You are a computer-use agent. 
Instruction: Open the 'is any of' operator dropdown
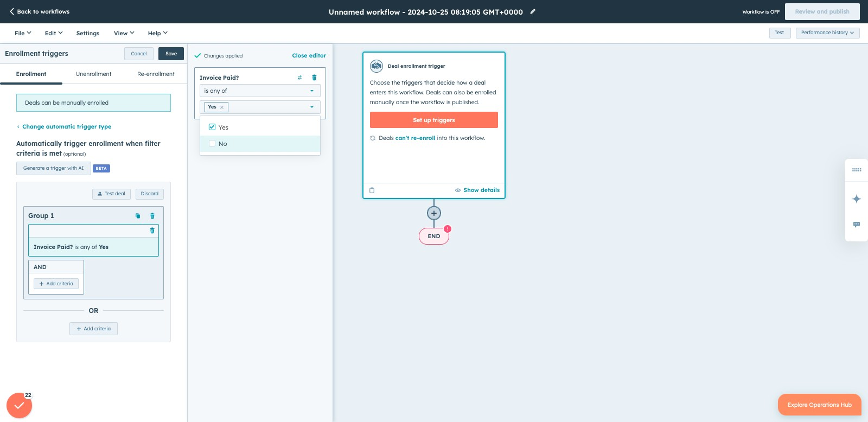pyautogui.click(x=260, y=91)
